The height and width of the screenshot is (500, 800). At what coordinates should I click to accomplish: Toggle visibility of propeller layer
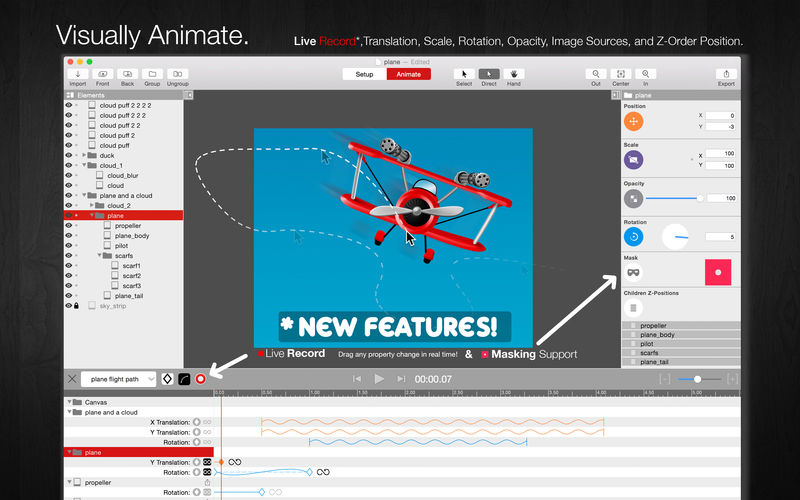[68, 226]
